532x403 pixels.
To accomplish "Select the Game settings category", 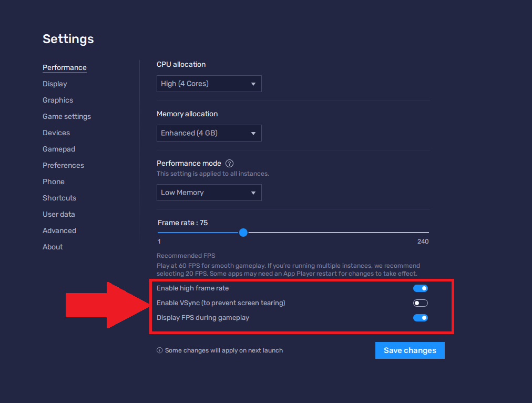I will [x=66, y=116].
